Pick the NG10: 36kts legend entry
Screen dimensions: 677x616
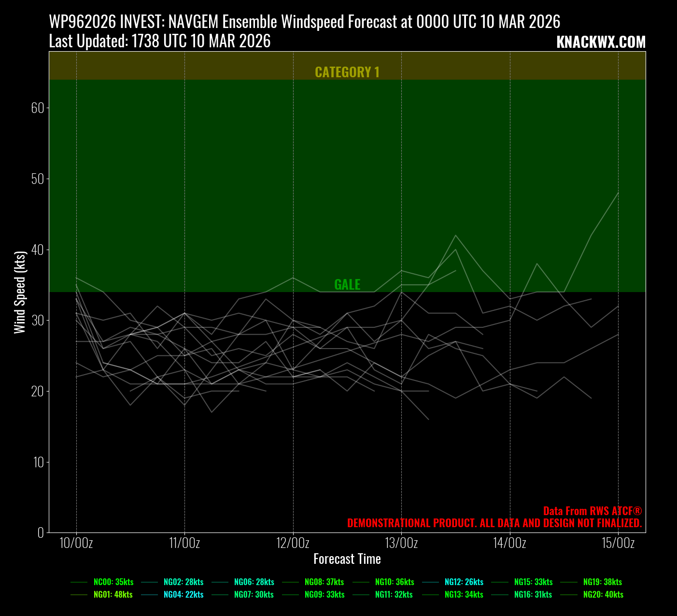pos(395,582)
